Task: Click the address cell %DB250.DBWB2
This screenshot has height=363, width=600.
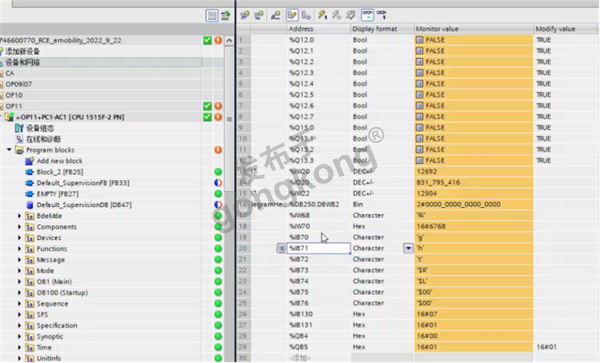Action: click(x=314, y=204)
